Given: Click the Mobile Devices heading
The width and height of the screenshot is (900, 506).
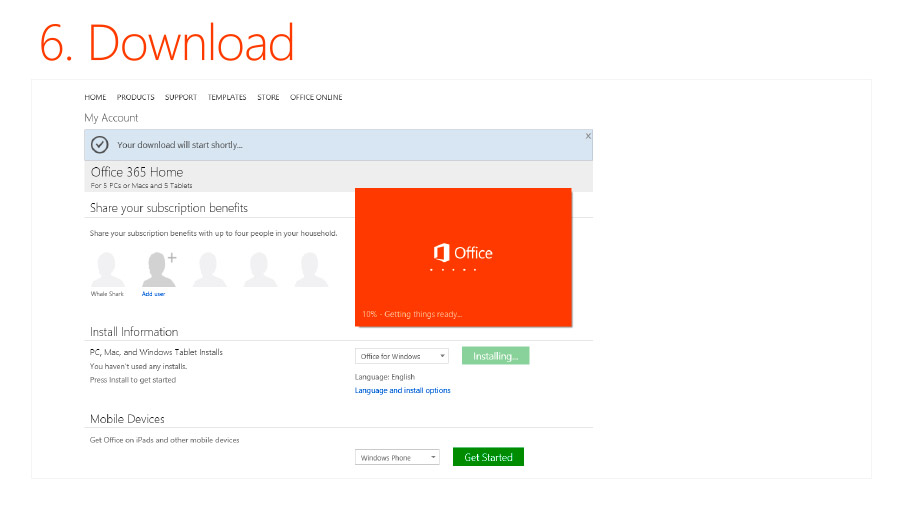Looking at the screenshot, I should (127, 419).
